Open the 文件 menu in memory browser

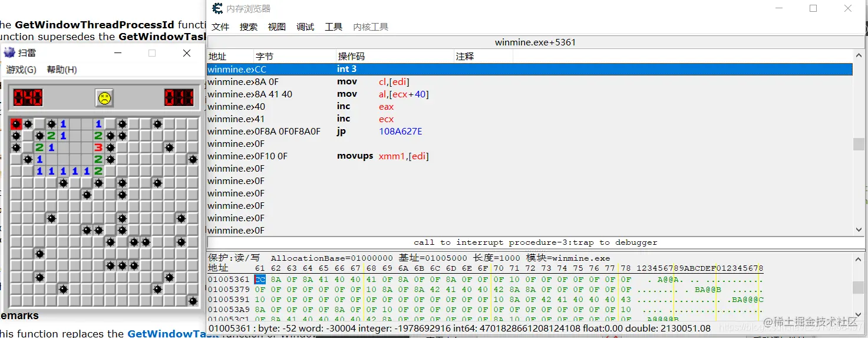[220, 27]
